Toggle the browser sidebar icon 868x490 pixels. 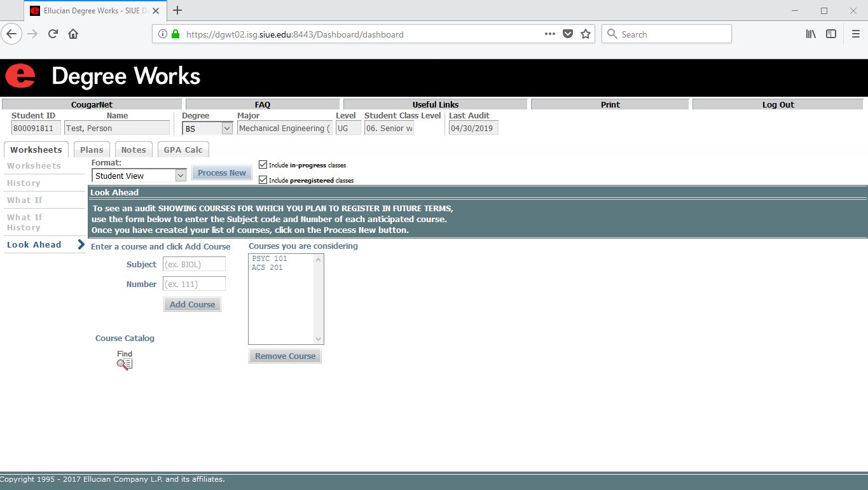point(831,34)
